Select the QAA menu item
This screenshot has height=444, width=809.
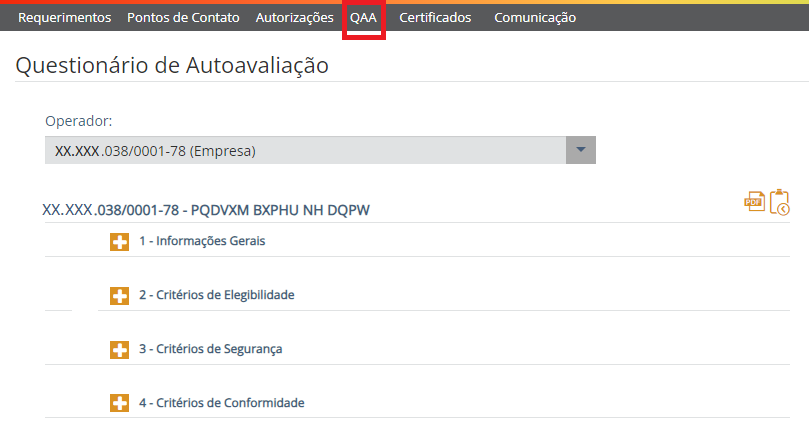363,17
